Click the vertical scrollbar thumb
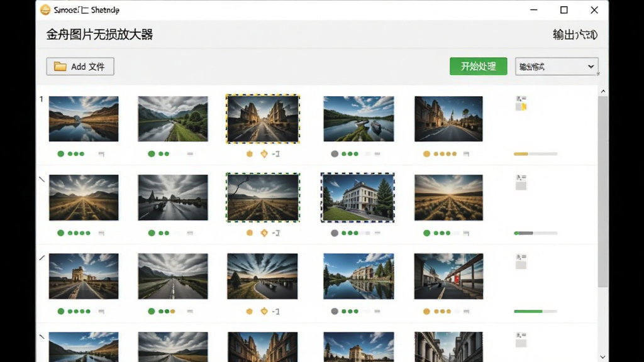Screen dimensions: 644x362 point(603,192)
